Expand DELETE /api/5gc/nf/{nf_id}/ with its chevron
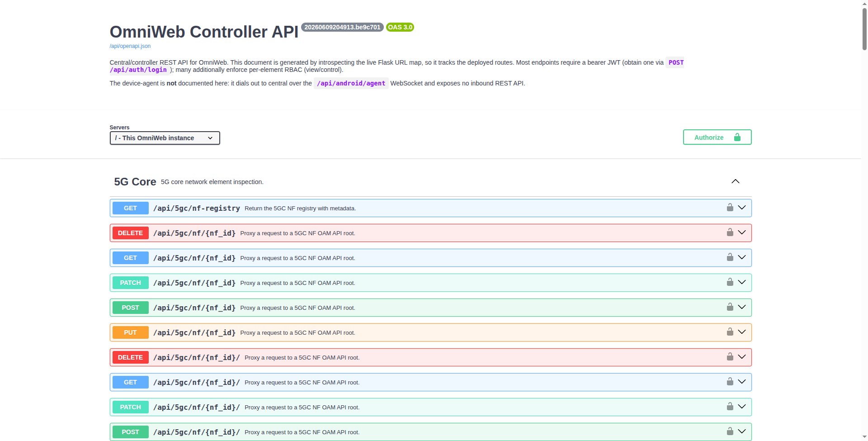The image size is (868, 441). pos(742,357)
